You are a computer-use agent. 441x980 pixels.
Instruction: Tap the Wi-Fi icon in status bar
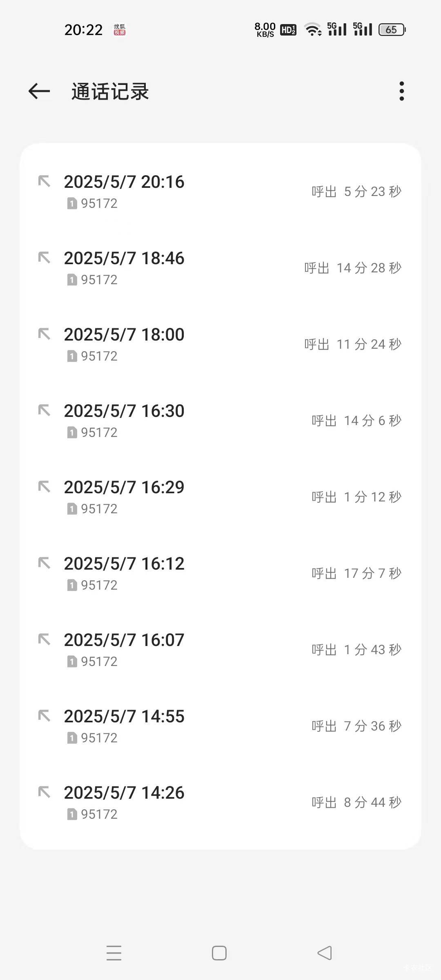point(313,30)
